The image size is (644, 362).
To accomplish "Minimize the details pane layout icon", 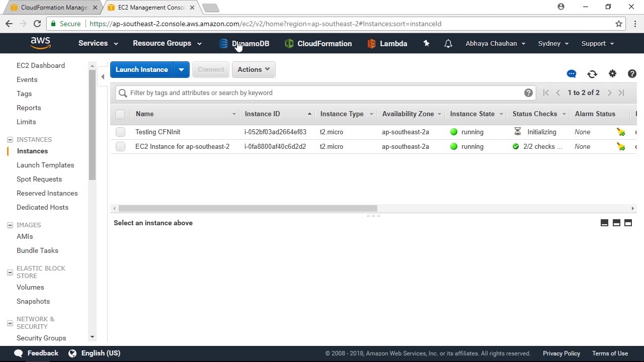I will (605, 223).
